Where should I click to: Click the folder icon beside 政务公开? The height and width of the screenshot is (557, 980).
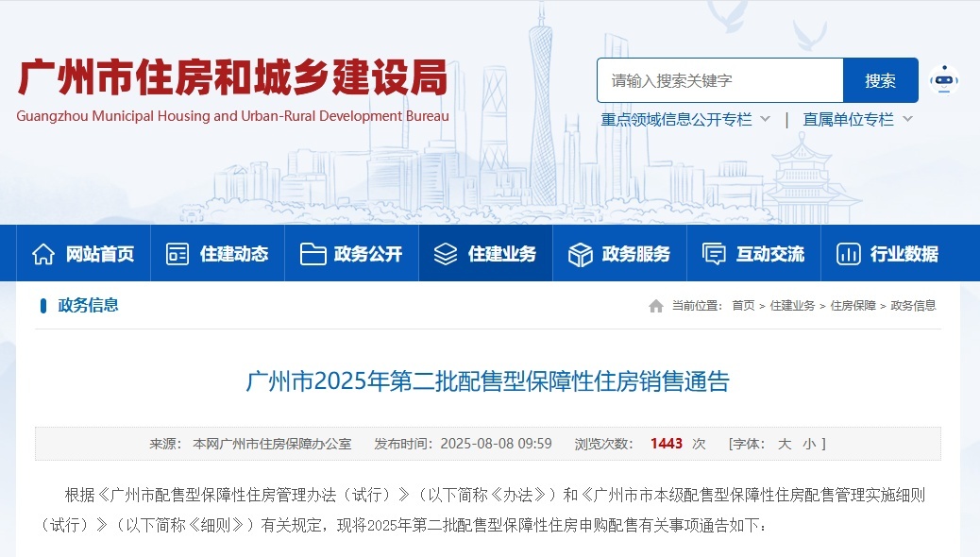(x=313, y=254)
